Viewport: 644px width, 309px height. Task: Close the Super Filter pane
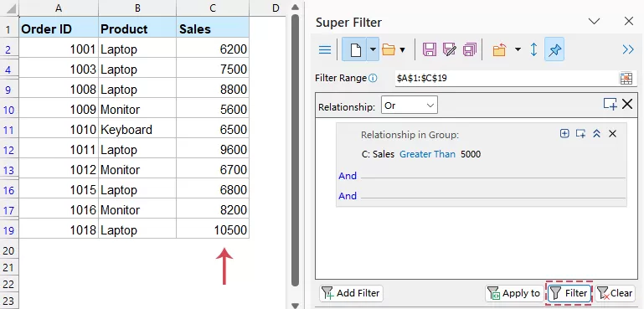[x=629, y=22]
